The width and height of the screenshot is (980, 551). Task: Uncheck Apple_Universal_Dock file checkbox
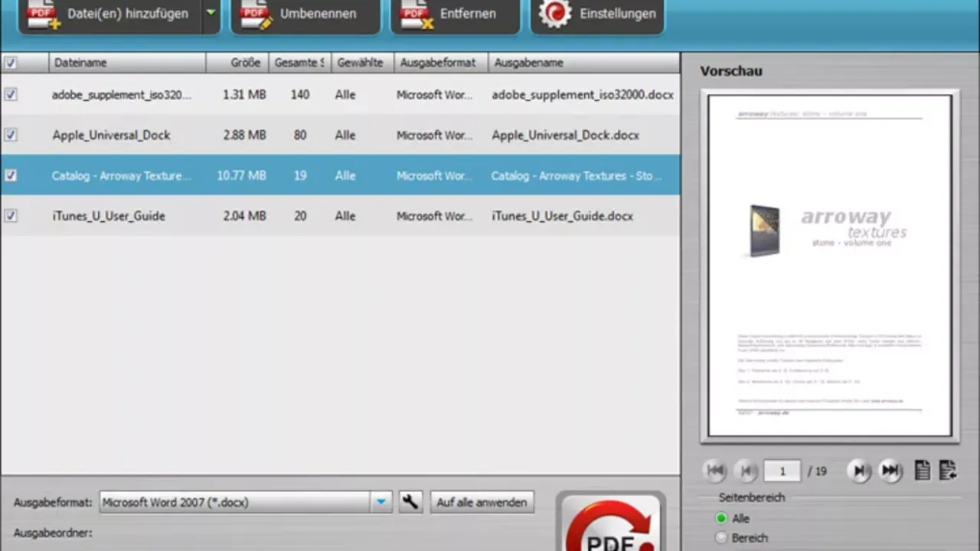11,135
